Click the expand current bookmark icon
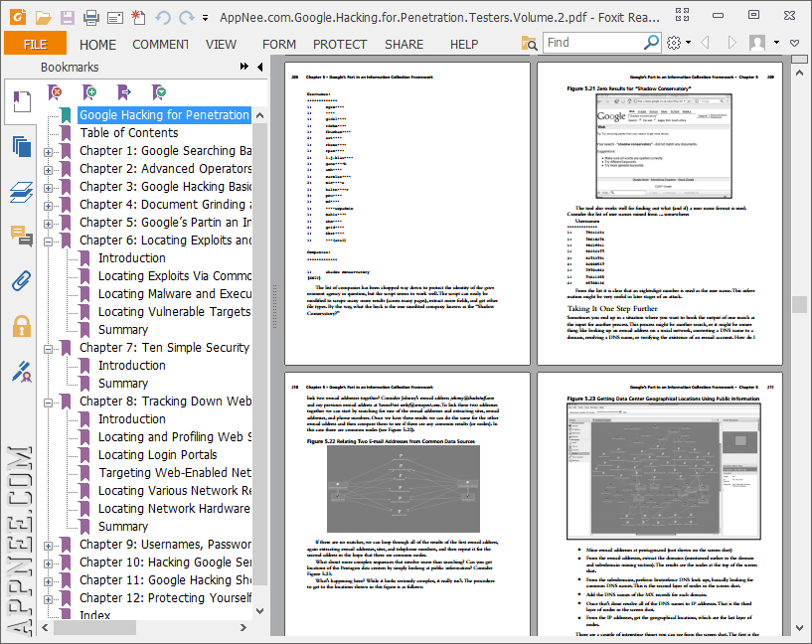 (x=124, y=92)
